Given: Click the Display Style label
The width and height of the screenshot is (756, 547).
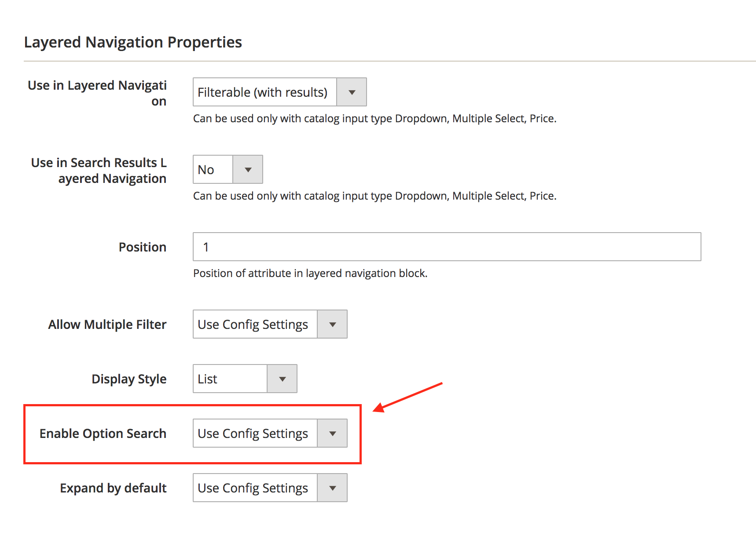Looking at the screenshot, I should pyautogui.click(x=129, y=379).
